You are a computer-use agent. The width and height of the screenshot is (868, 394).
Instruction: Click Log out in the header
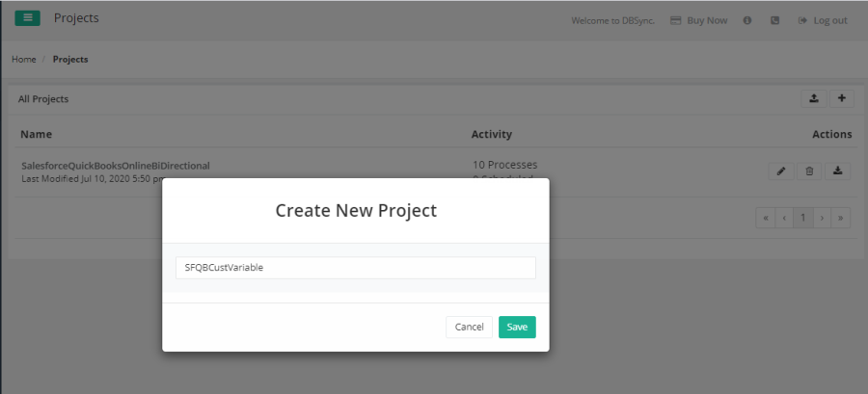click(x=823, y=20)
